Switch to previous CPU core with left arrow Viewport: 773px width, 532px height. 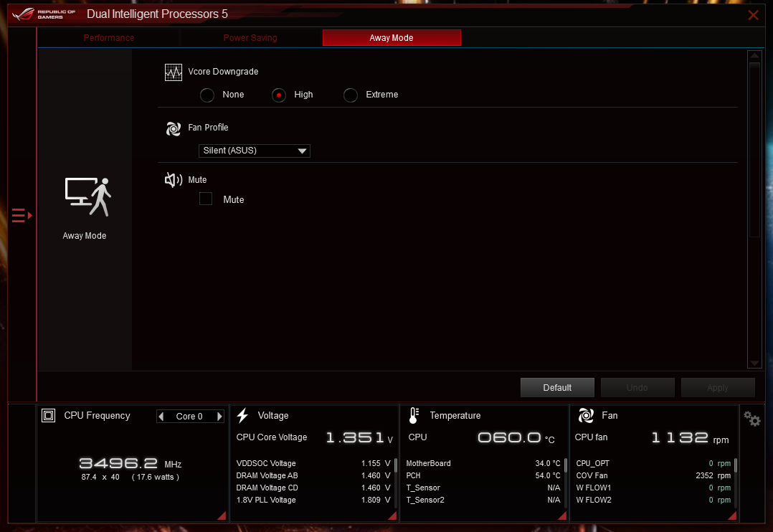161,416
